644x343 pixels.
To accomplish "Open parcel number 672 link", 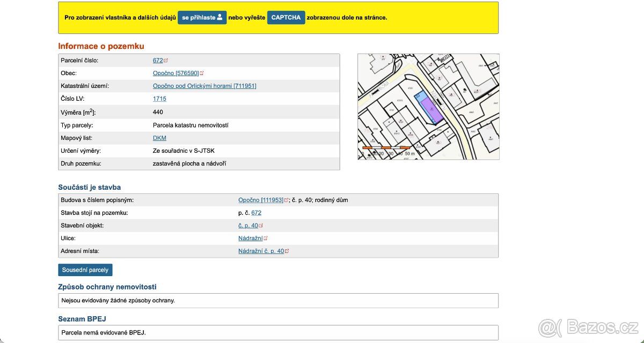I will 158,61.
